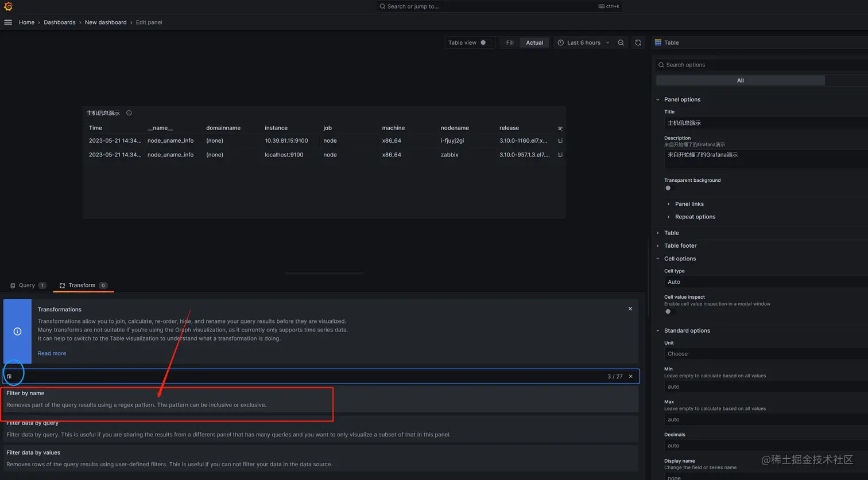Screen dimensions: 868x480
Task: Open the Cell type Auto dropdown
Action: click(766, 282)
